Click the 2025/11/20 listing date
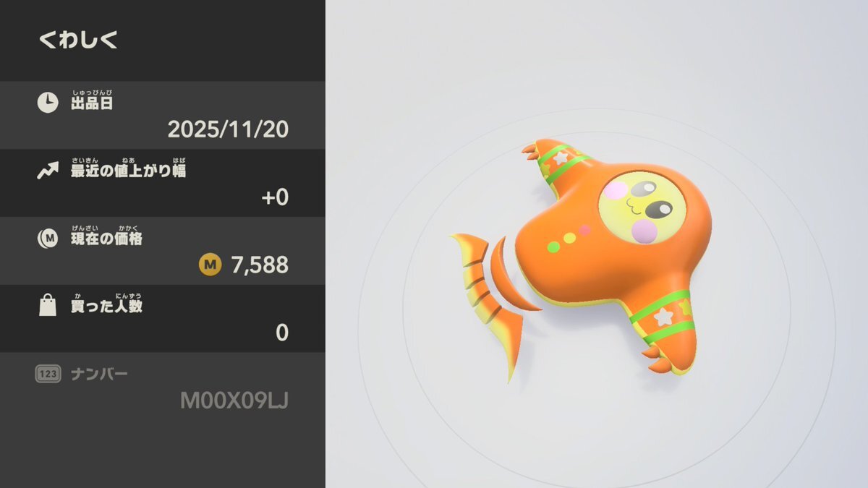Image resolution: width=868 pixels, height=488 pixels. [x=228, y=129]
